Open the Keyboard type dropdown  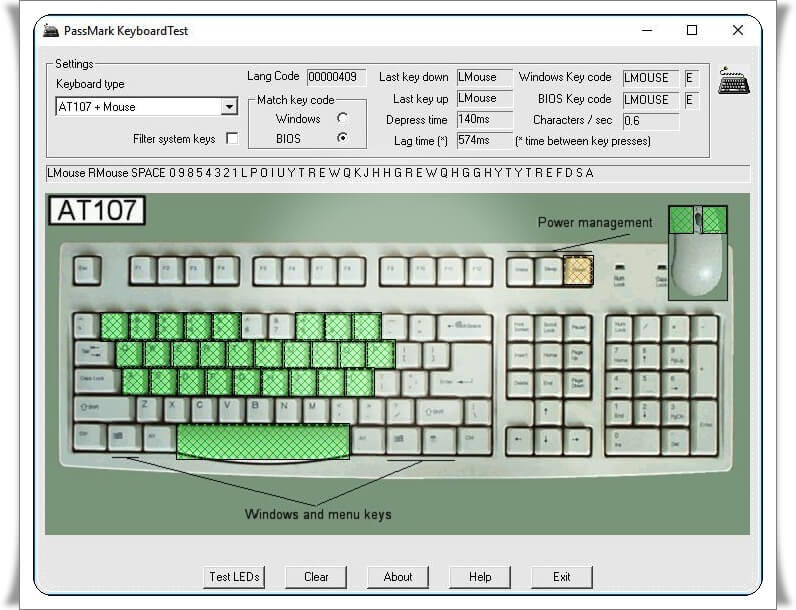click(x=229, y=107)
